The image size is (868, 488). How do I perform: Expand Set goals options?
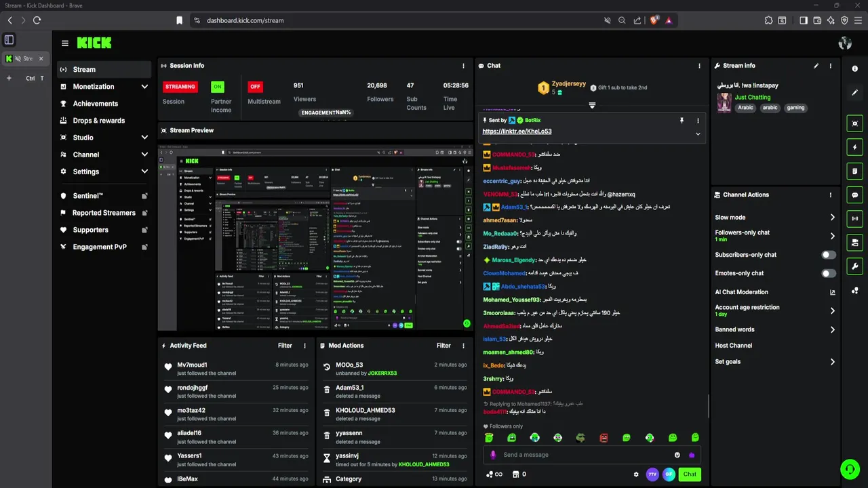(x=832, y=362)
